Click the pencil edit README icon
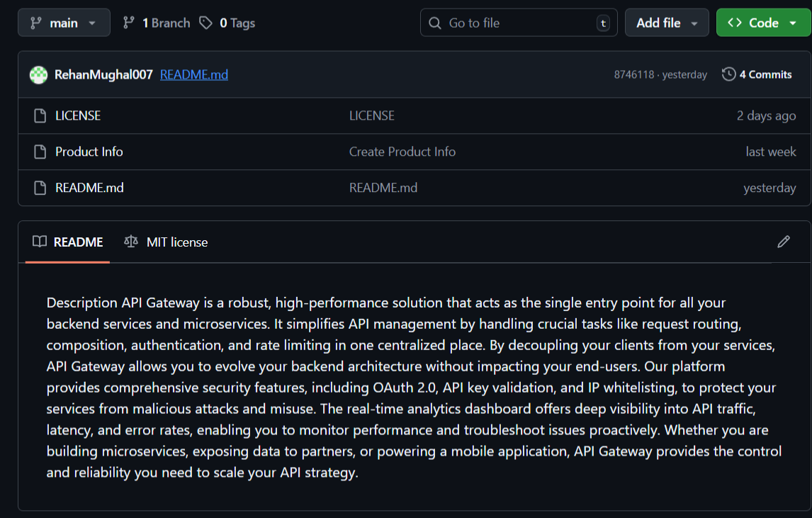The width and height of the screenshot is (812, 518). click(x=783, y=242)
